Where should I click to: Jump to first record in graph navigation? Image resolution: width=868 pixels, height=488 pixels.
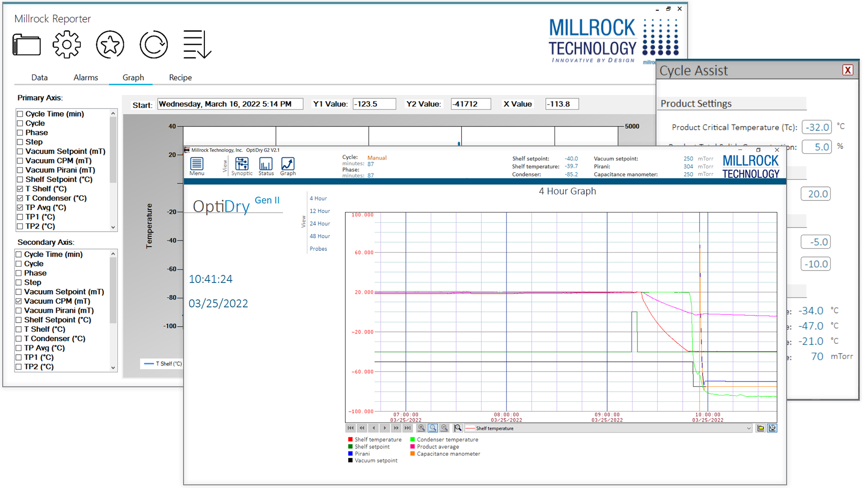(x=351, y=428)
